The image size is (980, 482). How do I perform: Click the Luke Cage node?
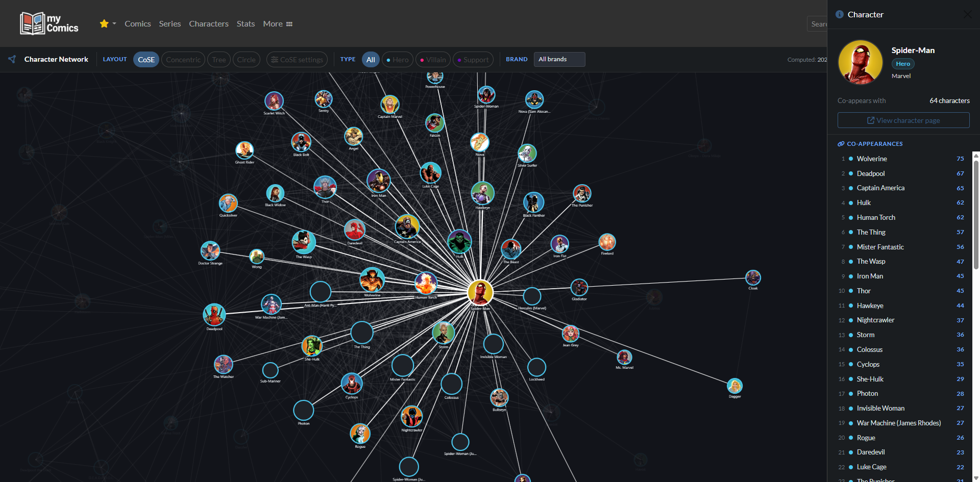(x=430, y=173)
